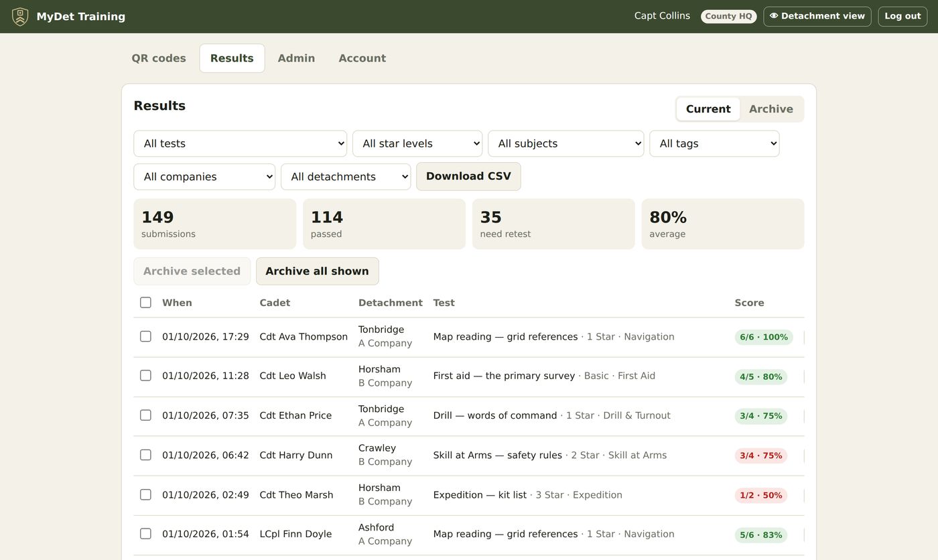Go to the QR codes tab

(x=159, y=58)
